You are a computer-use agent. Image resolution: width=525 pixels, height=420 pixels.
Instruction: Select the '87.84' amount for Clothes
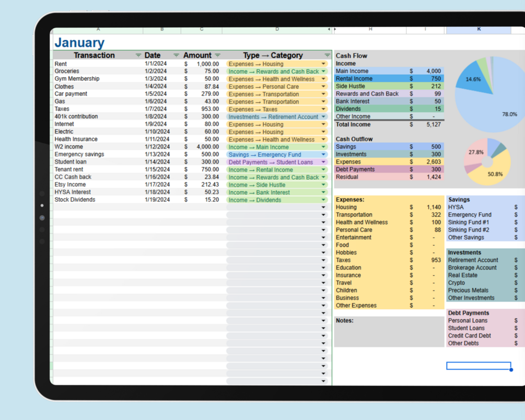[x=202, y=86]
